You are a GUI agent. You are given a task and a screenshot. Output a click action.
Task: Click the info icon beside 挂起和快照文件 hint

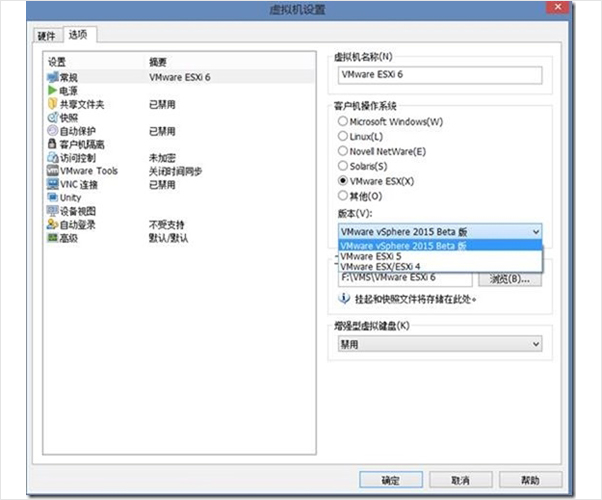click(344, 298)
